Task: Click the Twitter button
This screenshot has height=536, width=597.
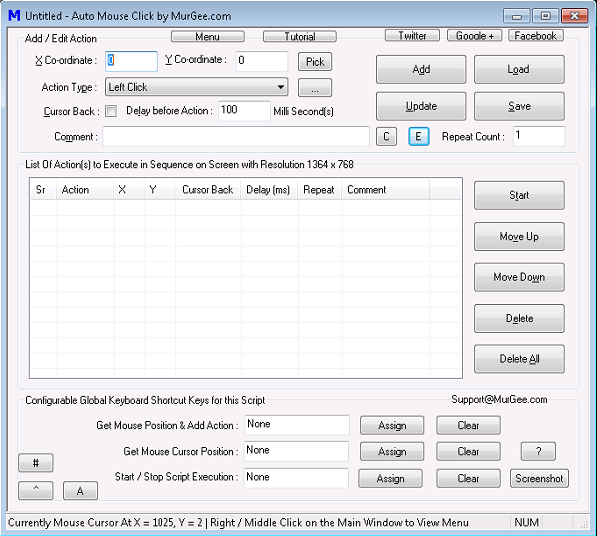Action: [412, 35]
